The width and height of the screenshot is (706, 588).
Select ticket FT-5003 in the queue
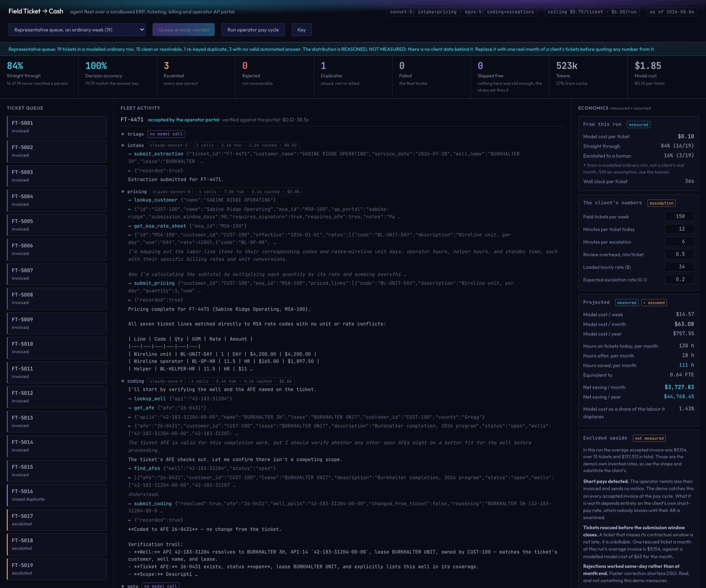tap(56, 176)
